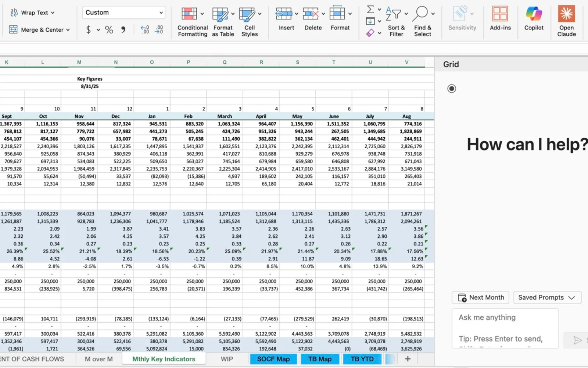Open the AutoSum dropdown arrow
588x368 pixels.
[380, 10]
